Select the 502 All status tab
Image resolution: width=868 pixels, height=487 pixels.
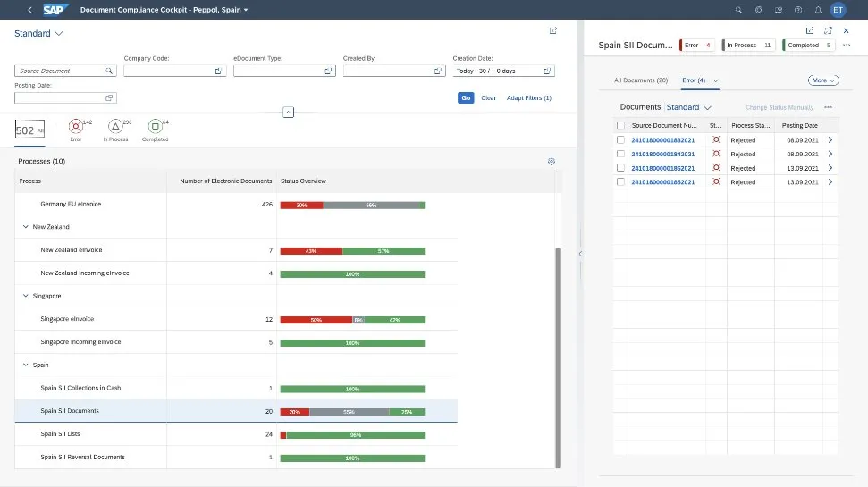coord(29,130)
